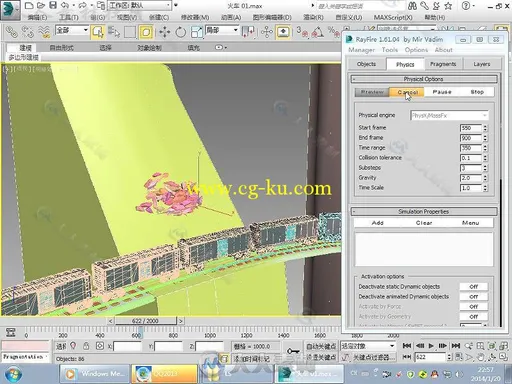Click Add in Simulation Properties
This screenshot has height=384, width=512.
point(378,223)
